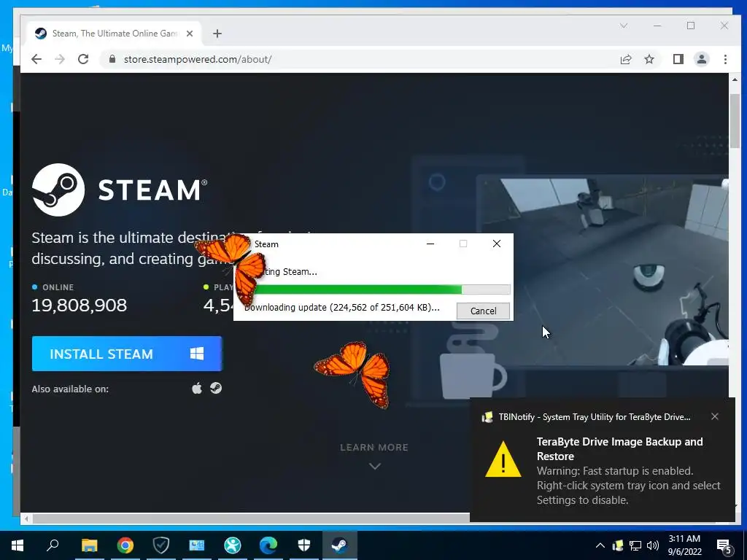Click the chevron below LEARN MORE
The image size is (747, 560).
coord(375,466)
